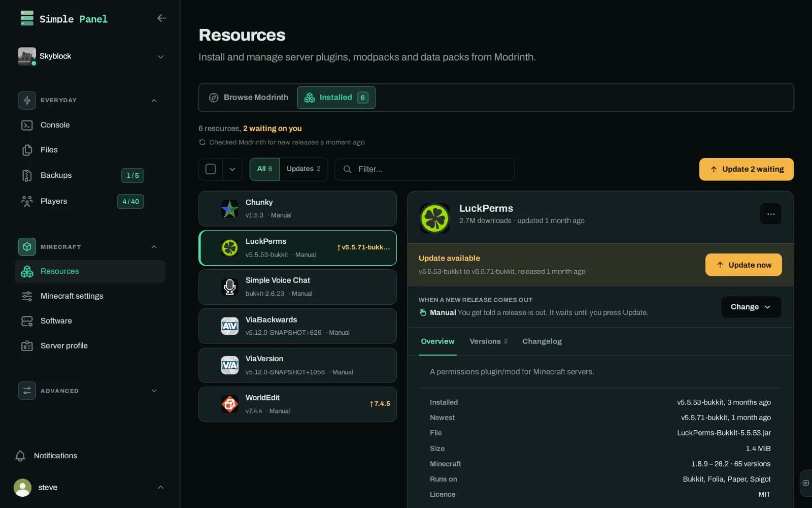The height and width of the screenshot is (508, 812).
Task: Expand the Advanced section chevron
Action: click(154, 391)
